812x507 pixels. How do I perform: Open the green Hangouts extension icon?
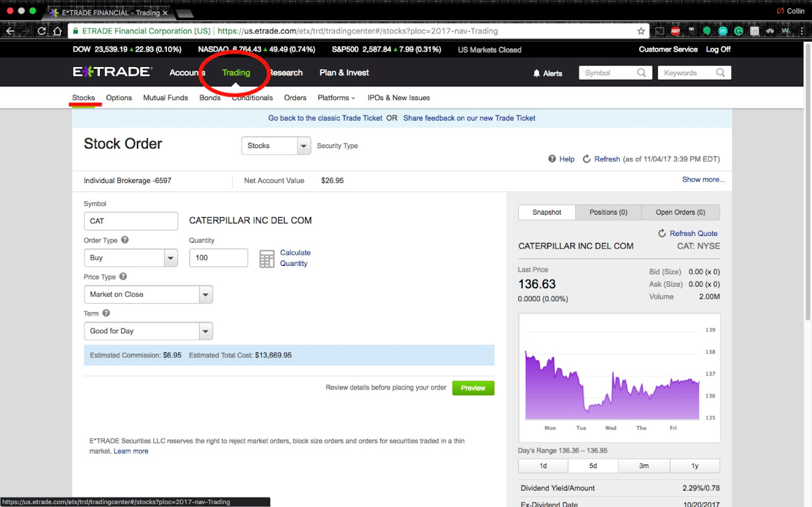pyautogui.click(x=706, y=31)
